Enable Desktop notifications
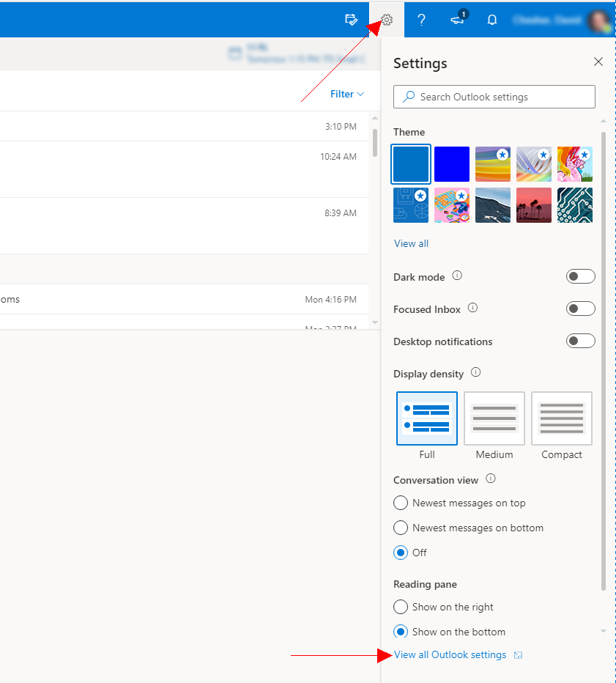Viewport: 616px width, 683px height. click(580, 340)
